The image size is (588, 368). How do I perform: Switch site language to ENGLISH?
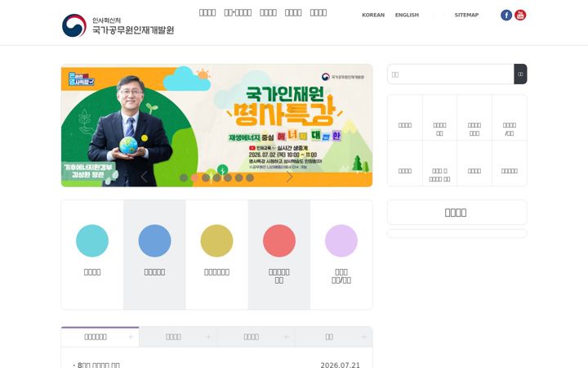pos(407,15)
